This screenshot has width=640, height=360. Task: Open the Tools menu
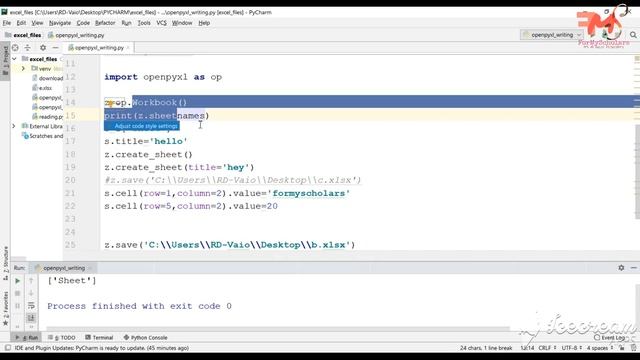(x=144, y=23)
